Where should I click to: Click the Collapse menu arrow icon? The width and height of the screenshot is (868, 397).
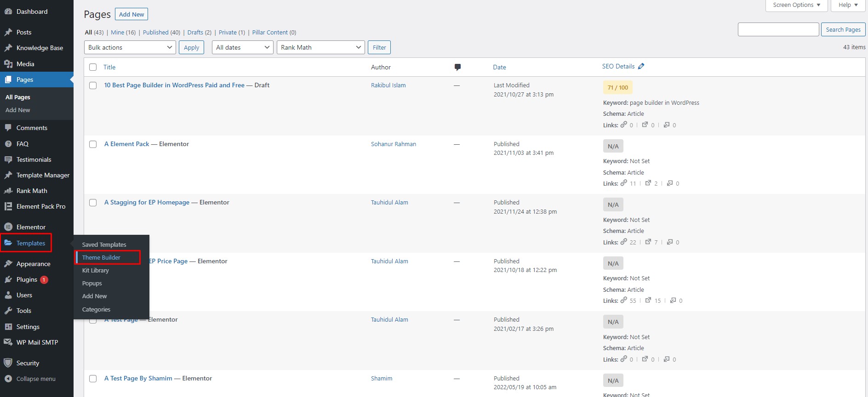coord(8,379)
